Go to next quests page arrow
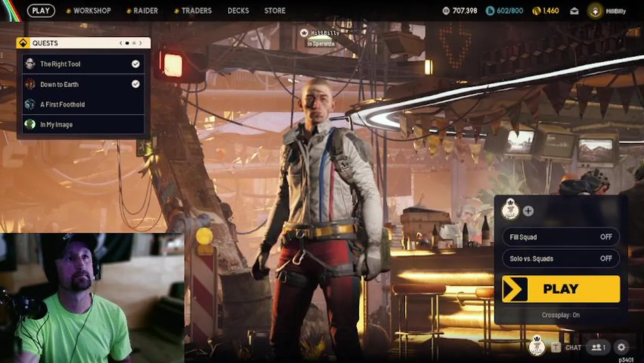The height and width of the screenshot is (363, 644). point(140,43)
